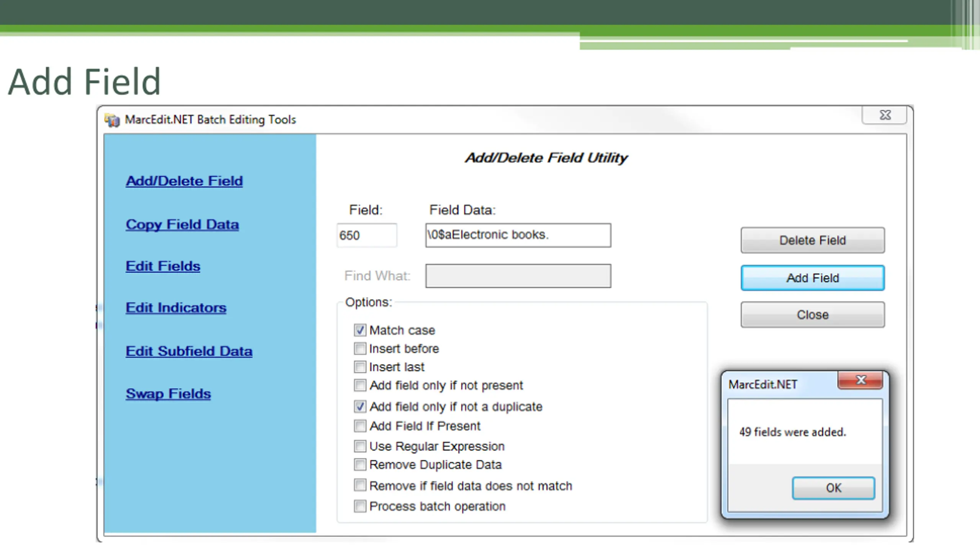Uncheck Add field only if not a duplicate
This screenshot has height=551, width=980.
[x=360, y=406]
